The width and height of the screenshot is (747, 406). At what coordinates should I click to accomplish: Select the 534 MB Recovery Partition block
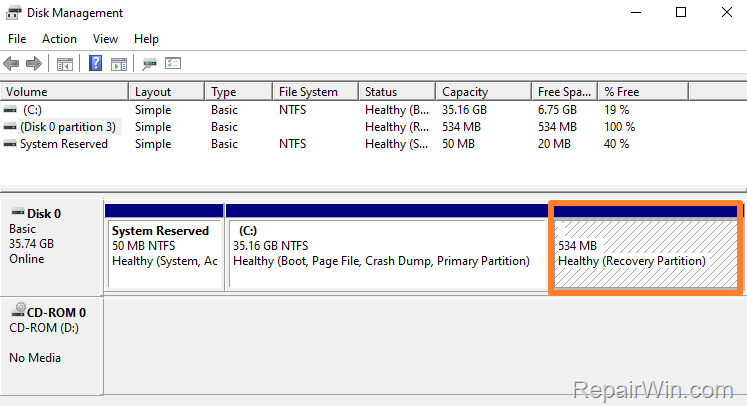coord(644,254)
